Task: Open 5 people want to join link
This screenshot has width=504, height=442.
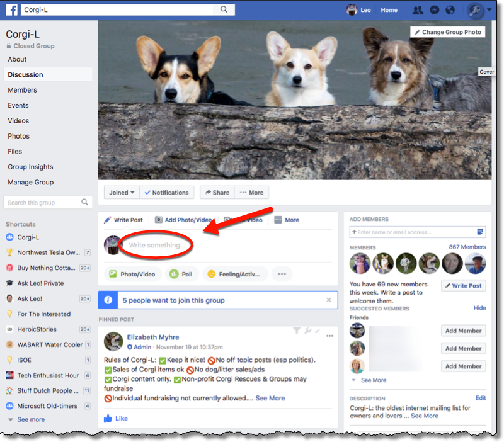Action: (174, 300)
